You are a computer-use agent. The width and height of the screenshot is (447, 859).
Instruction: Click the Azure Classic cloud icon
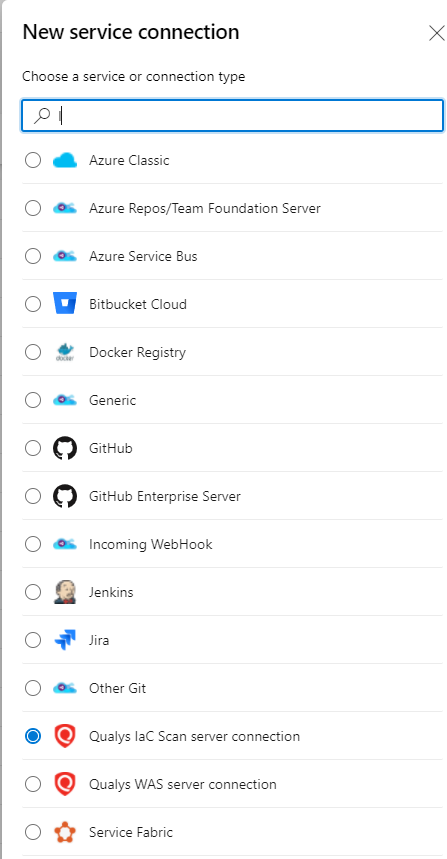pos(65,160)
